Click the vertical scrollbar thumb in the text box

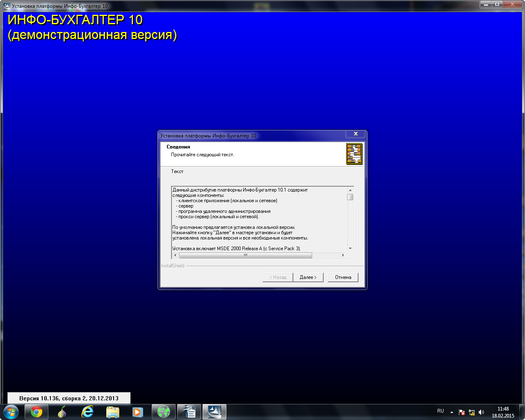(350, 197)
